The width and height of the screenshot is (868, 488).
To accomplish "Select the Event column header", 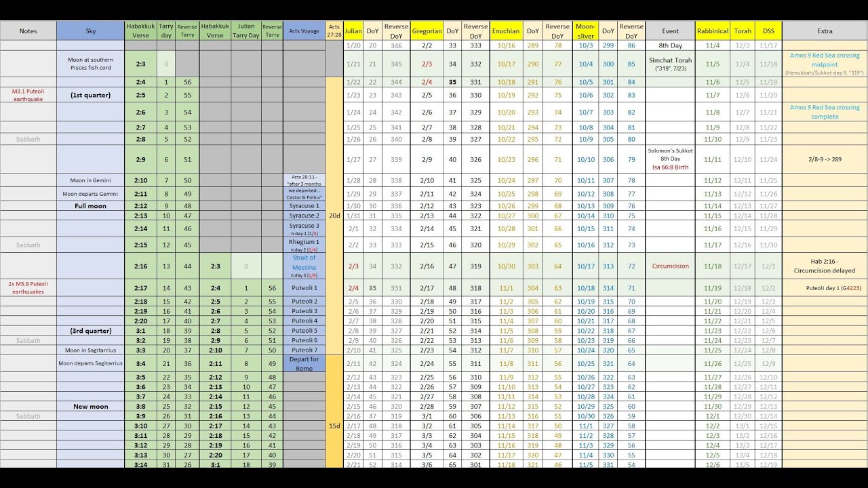I will coord(670,31).
